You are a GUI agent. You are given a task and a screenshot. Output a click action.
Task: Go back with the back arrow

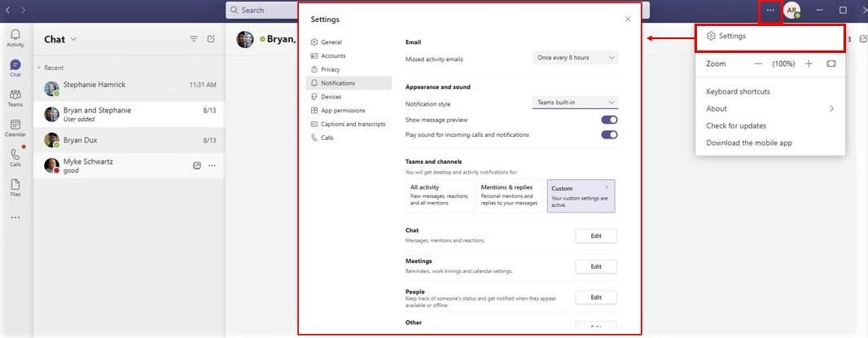8,10
